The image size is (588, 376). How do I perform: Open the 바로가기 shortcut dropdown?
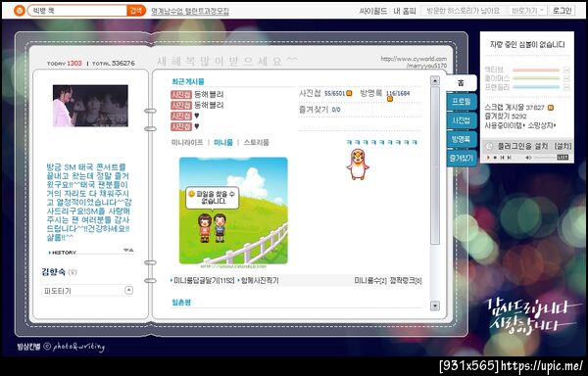coord(528,11)
